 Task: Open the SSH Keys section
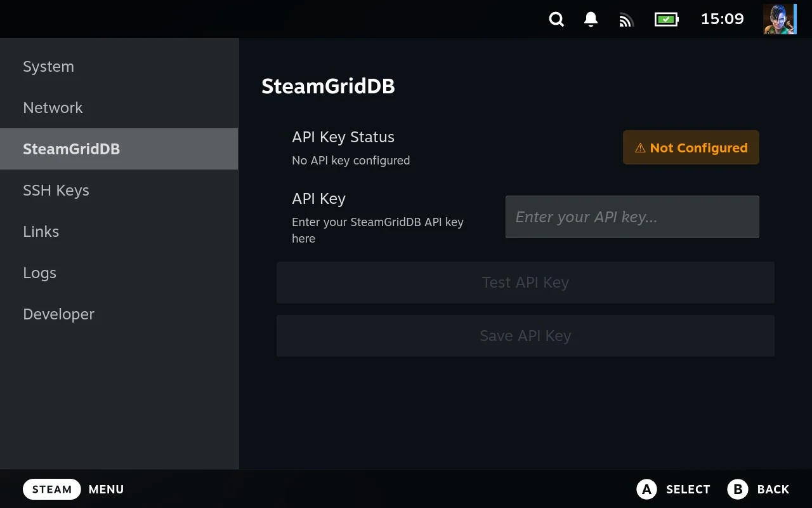[119, 190]
